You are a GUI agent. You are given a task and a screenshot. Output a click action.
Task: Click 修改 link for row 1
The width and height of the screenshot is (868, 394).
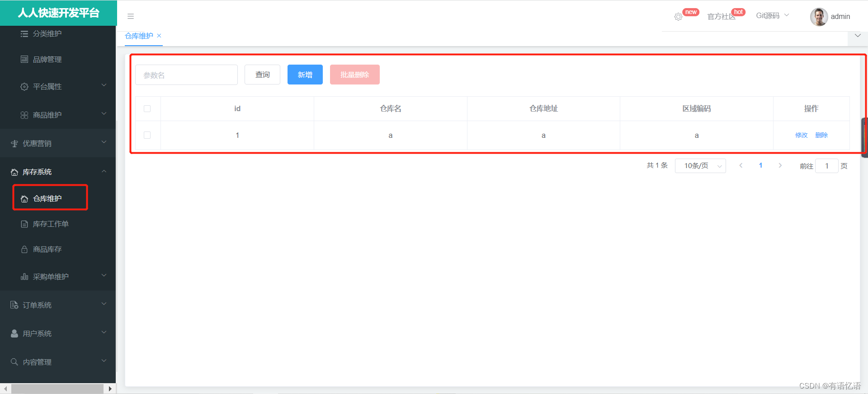tap(802, 135)
